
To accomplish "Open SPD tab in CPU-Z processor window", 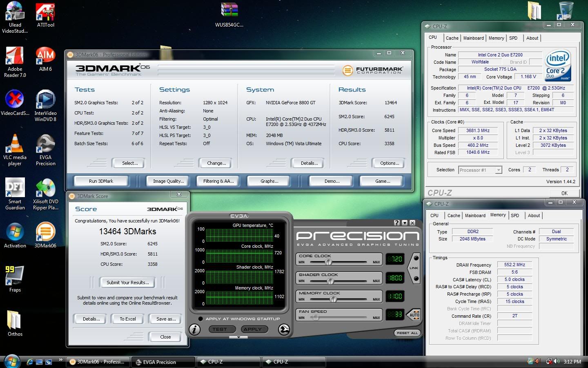I will tap(513, 38).
